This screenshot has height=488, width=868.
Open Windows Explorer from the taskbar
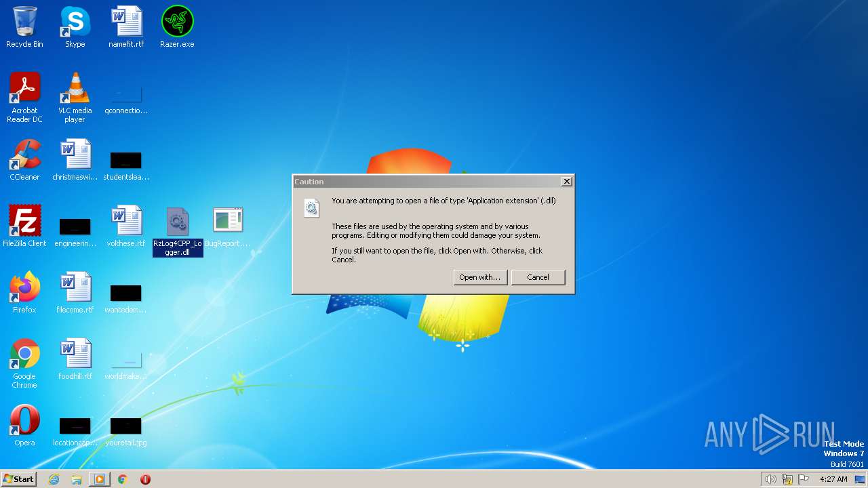coord(77,479)
